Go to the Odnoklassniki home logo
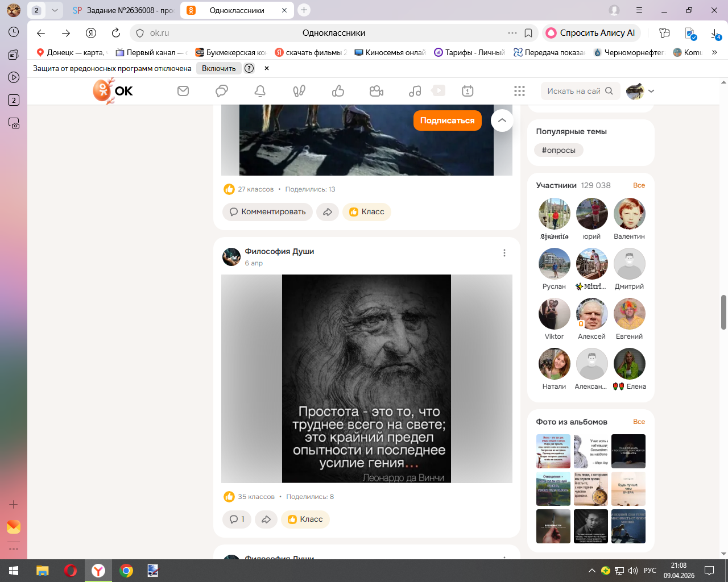Image resolution: width=728 pixels, height=582 pixels. click(113, 91)
